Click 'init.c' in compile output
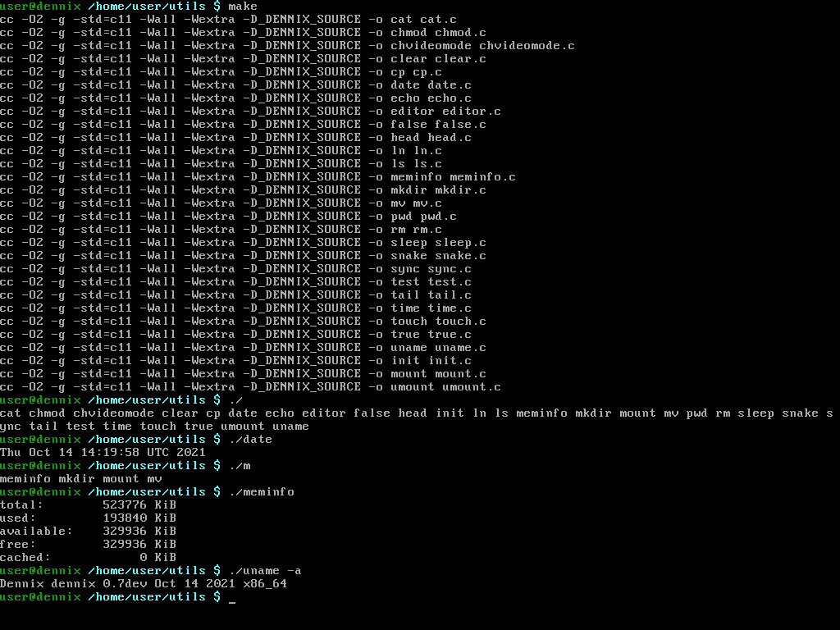 pos(450,361)
